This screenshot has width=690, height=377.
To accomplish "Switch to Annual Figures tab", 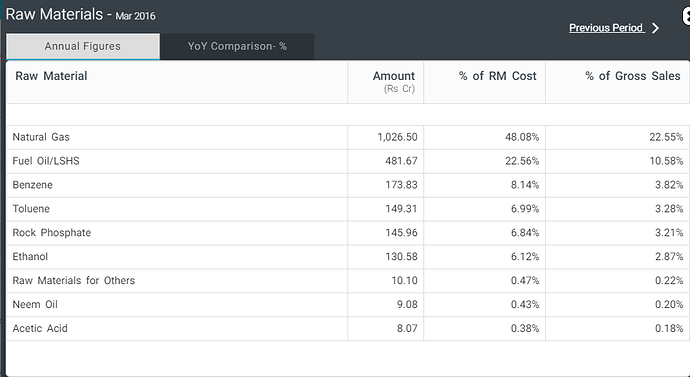I will click(x=83, y=46).
